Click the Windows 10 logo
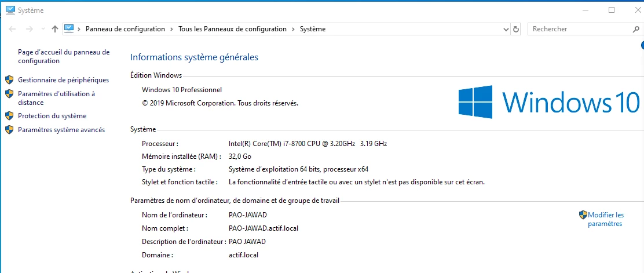This screenshot has width=644, height=273. click(x=550, y=102)
